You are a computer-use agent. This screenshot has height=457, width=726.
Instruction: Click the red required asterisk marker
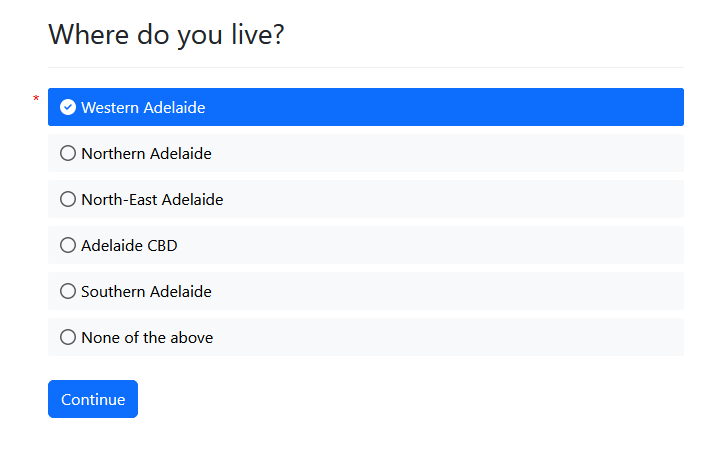tap(36, 99)
